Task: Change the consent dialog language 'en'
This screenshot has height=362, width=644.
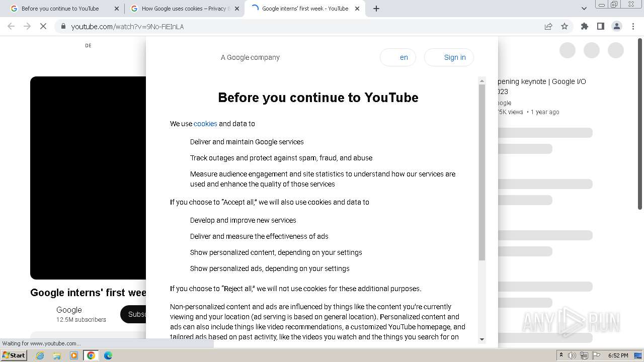Action: (398, 57)
